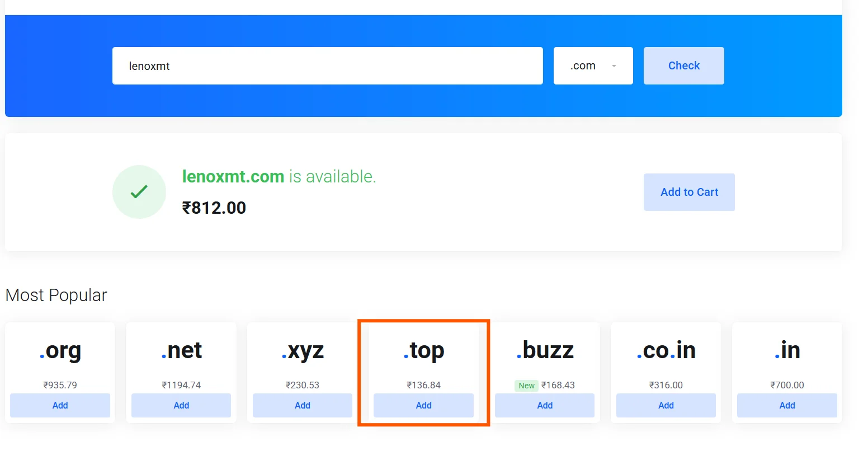Expand the TLD chooser showing .com
Screen dimensions: 868x460
coord(593,65)
